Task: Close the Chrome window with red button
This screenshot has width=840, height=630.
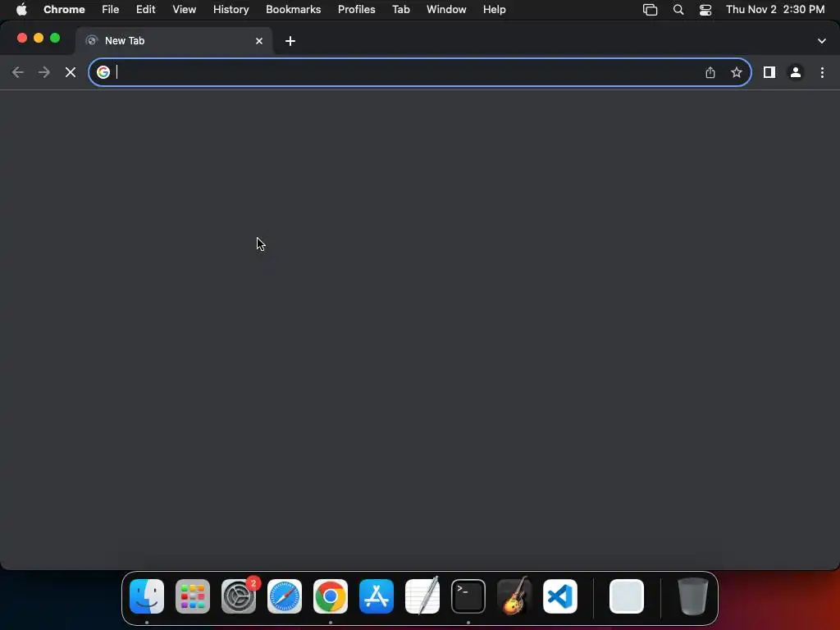Action: click(22, 38)
